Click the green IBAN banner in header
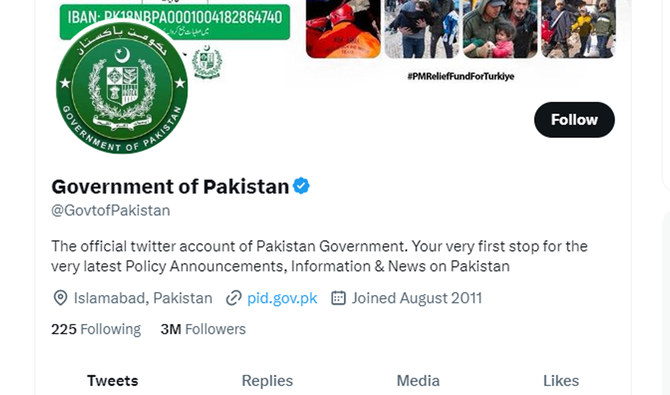Screen dimensions: 670x395 (175, 21)
